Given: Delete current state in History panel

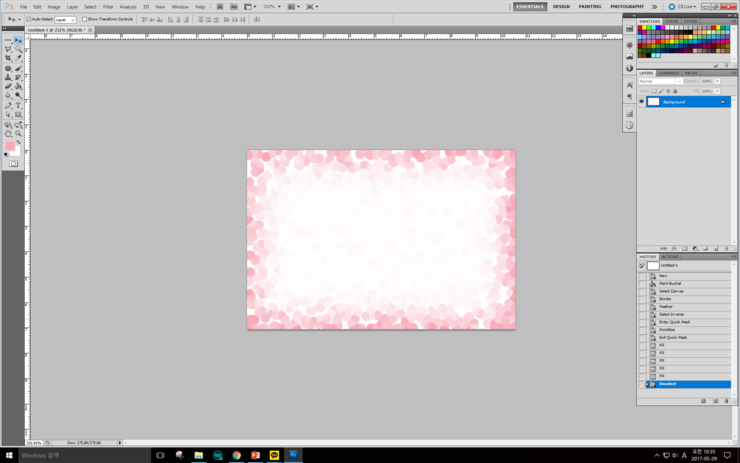Looking at the screenshot, I should coord(727,401).
